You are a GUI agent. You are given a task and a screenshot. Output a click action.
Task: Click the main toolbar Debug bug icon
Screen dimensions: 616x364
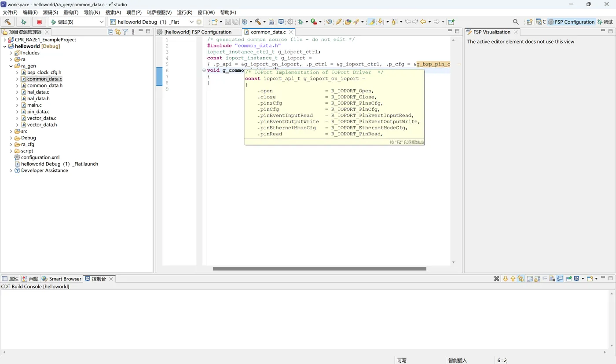301,22
